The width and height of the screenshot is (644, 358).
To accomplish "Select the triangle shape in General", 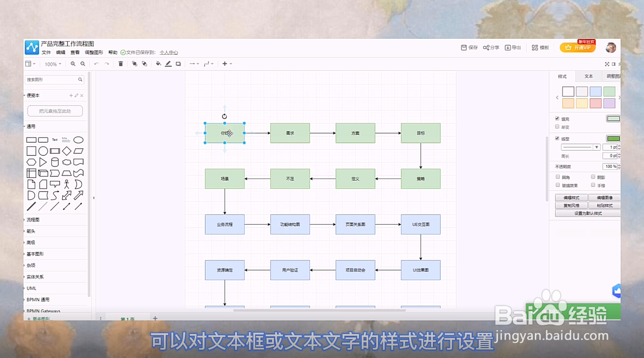I will tap(43, 162).
